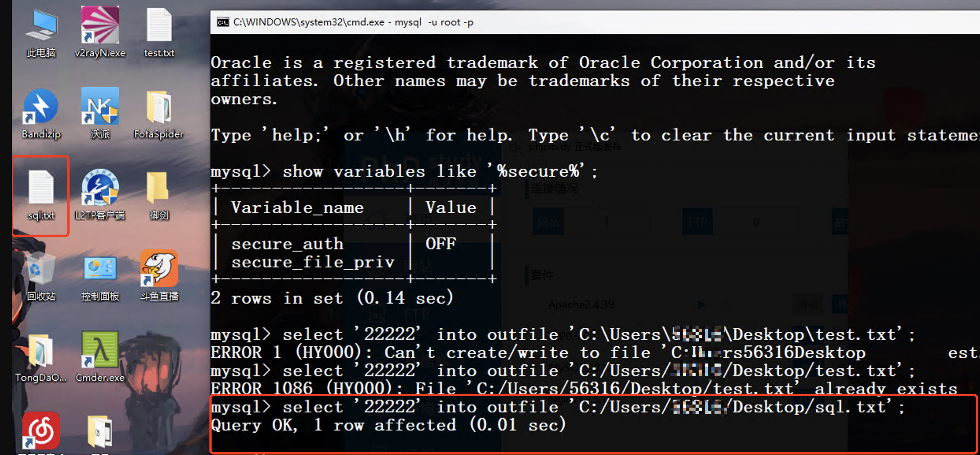Select the folder below Cmder.exe
This screenshot has height=455, width=980.
coord(100,432)
